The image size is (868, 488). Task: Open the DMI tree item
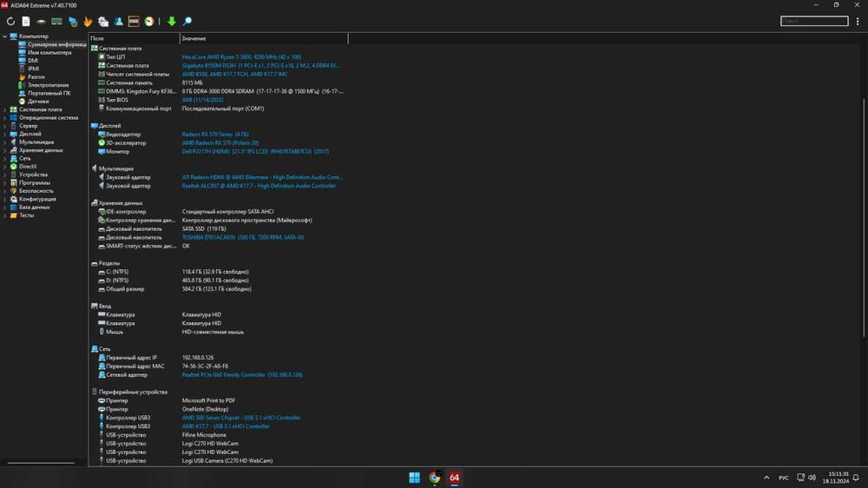33,61
